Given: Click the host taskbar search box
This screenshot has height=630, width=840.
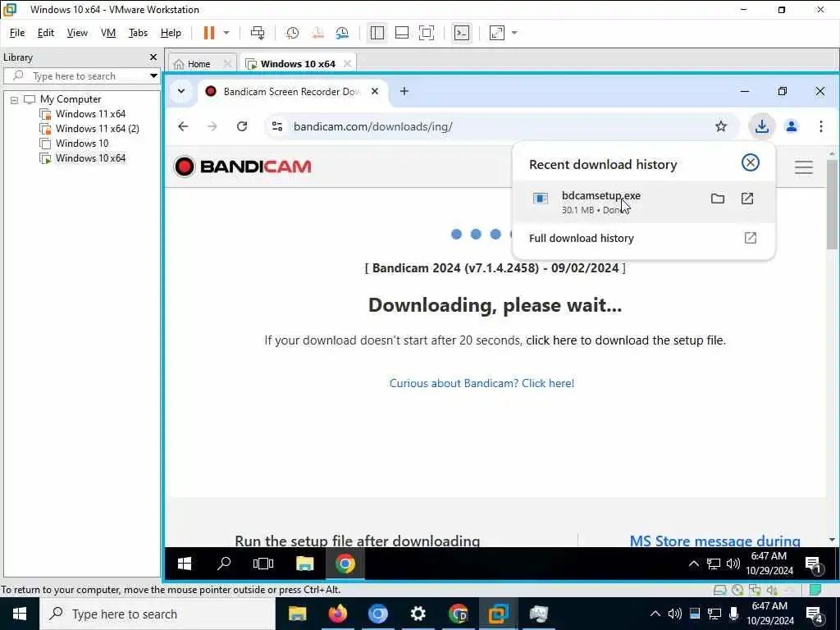Looking at the screenshot, I should coord(157,614).
